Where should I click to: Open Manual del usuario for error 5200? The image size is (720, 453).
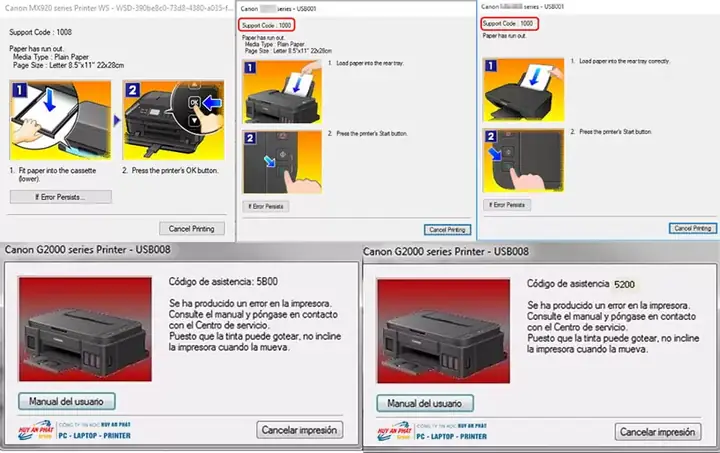(x=425, y=403)
